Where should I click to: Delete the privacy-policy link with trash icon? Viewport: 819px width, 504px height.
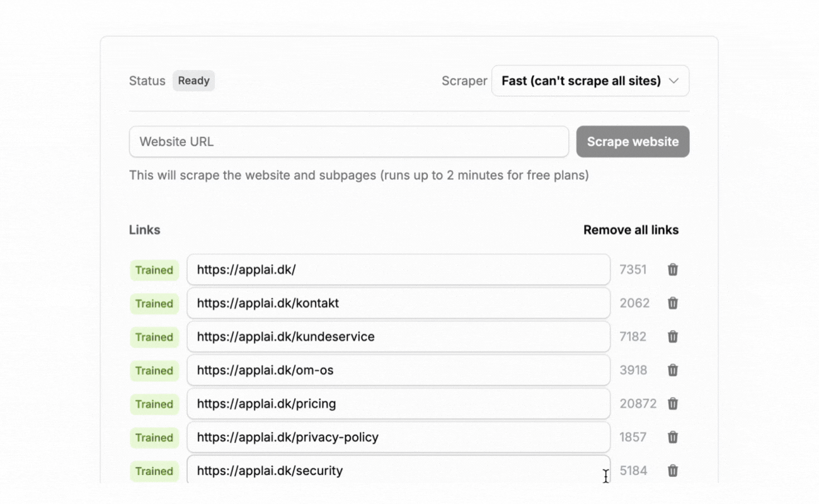click(673, 437)
